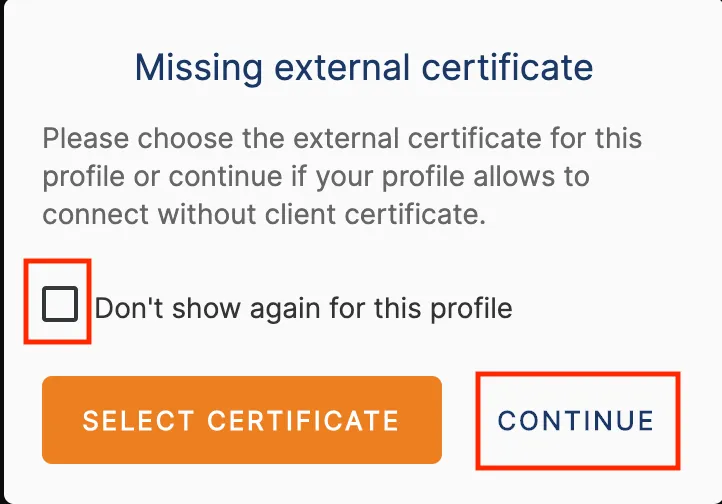Click the orange Select Certificate button
This screenshot has width=722, height=504.
point(241,420)
